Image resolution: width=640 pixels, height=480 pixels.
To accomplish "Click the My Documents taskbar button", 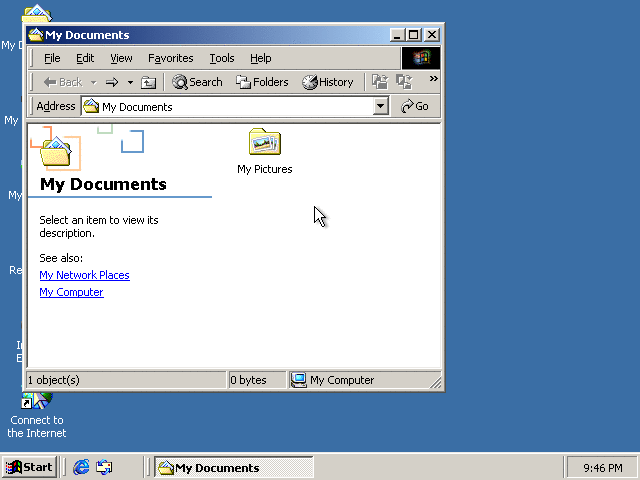I will click(x=234, y=467).
